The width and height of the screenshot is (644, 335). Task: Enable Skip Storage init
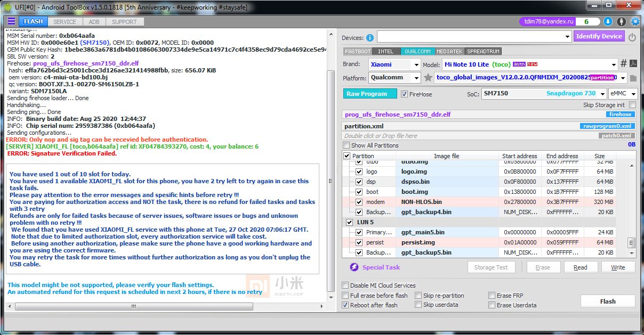(x=632, y=105)
